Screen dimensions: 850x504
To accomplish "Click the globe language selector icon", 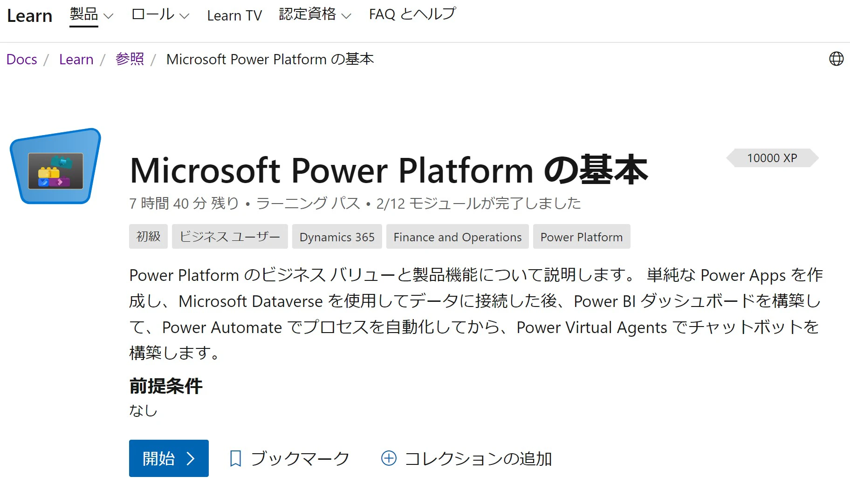I will [x=836, y=59].
